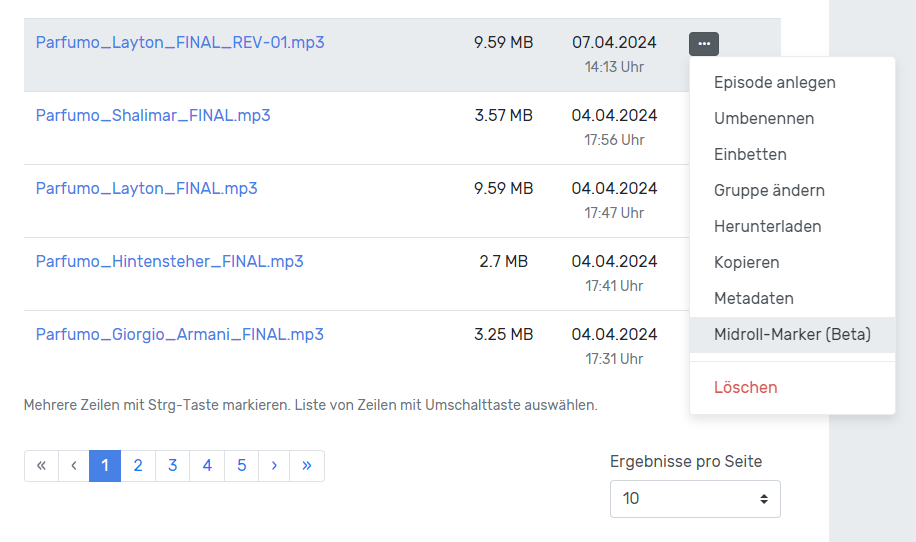Select the 17:47 Uhr Parfumo_Layton_FINAL.mp3 row

coord(400,201)
